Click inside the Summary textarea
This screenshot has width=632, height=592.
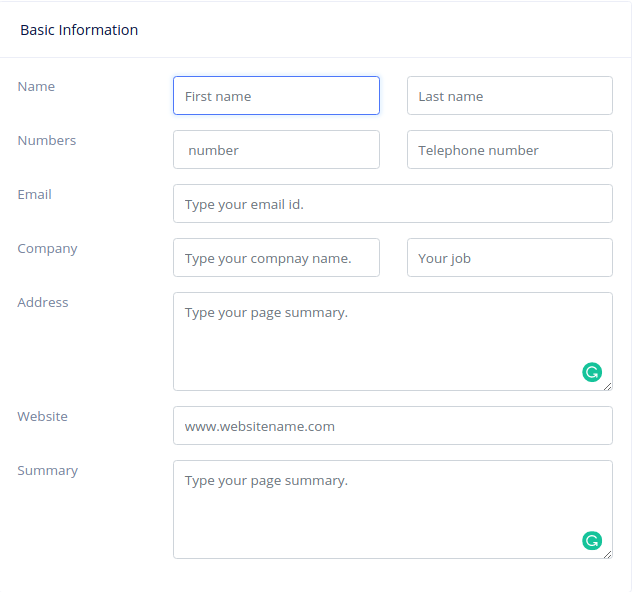pyautogui.click(x=393, y=509)
